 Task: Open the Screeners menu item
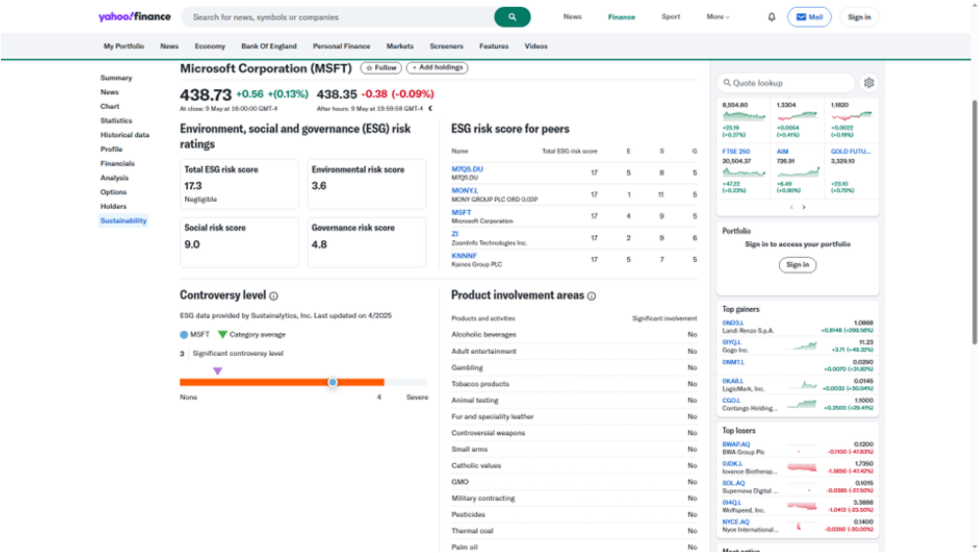446,46
